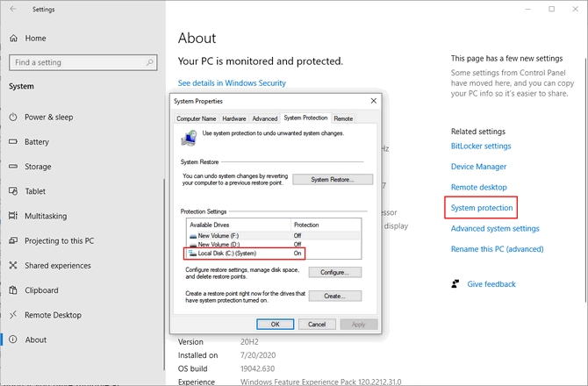The image size is (588, 386).
Task: Select the Battery icon in sidebar
Action: click(x=13, y=141)
